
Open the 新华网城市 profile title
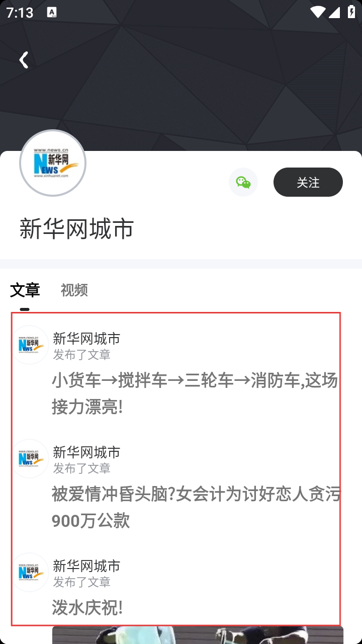click(76, 228)
